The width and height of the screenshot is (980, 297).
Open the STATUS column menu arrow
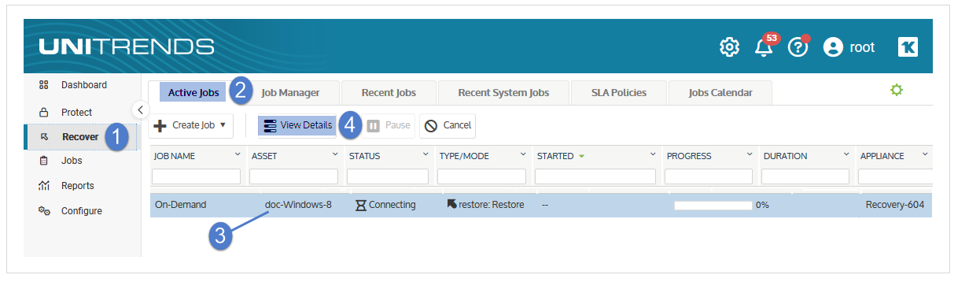coord(426,155)
